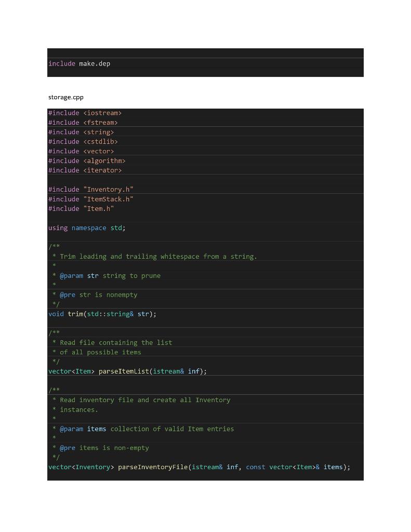Viewport: 411px width, 532px height.
Task: Click the '@pre items is non-empty' comment
Action: pyautogui.click(x=100, y=448)
